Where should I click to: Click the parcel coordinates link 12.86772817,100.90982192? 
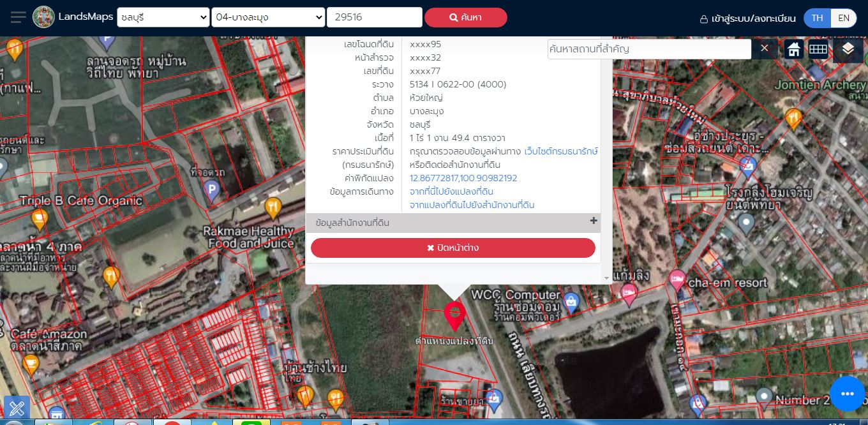coord(463,178)
